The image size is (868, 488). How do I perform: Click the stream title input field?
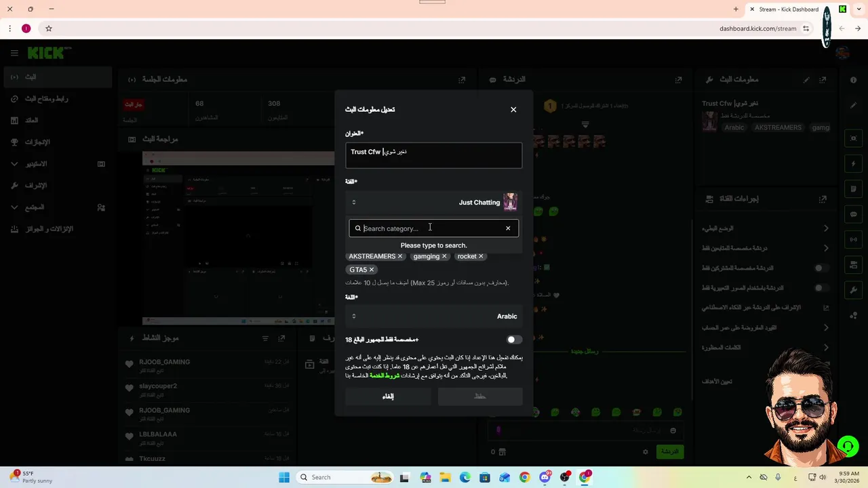tap(433, 155)
